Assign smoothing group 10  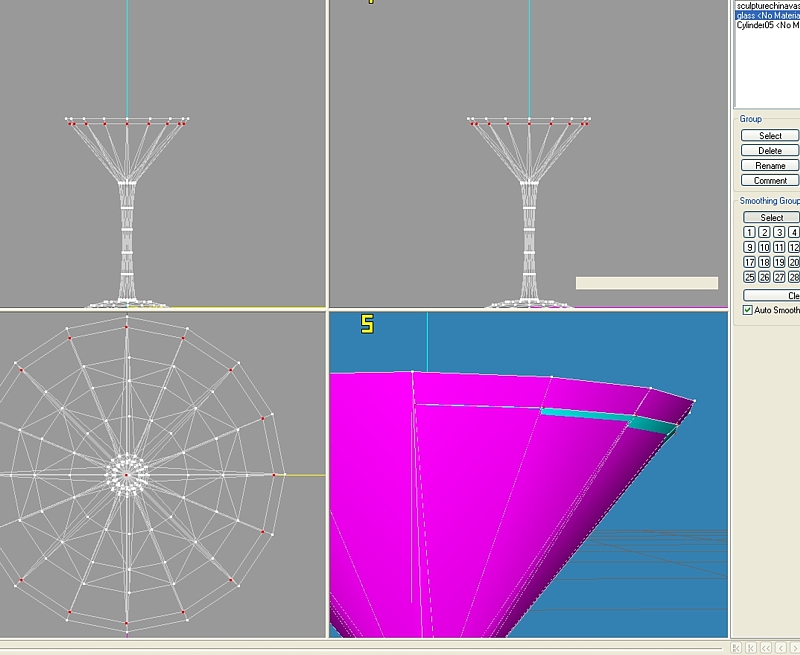point(765,247)
